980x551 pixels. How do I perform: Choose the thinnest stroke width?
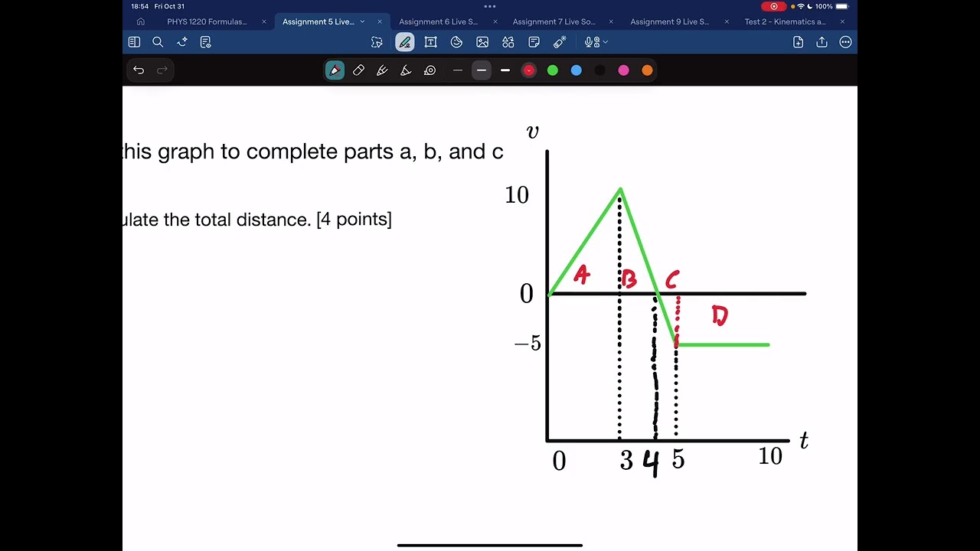tap(458, 70)
